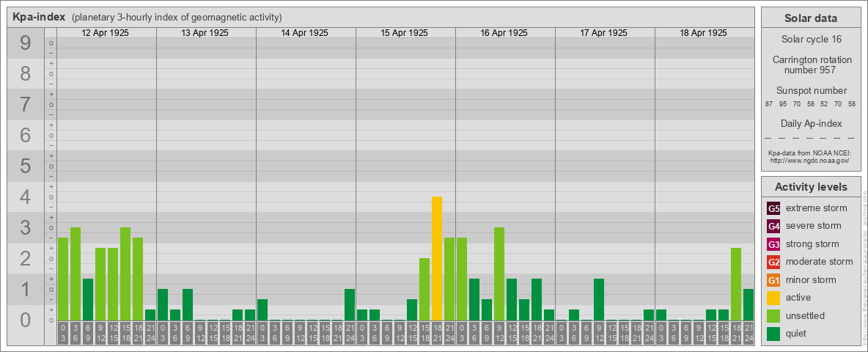
Task: Click the G3 strong storm legend icon
Action: 773,244
